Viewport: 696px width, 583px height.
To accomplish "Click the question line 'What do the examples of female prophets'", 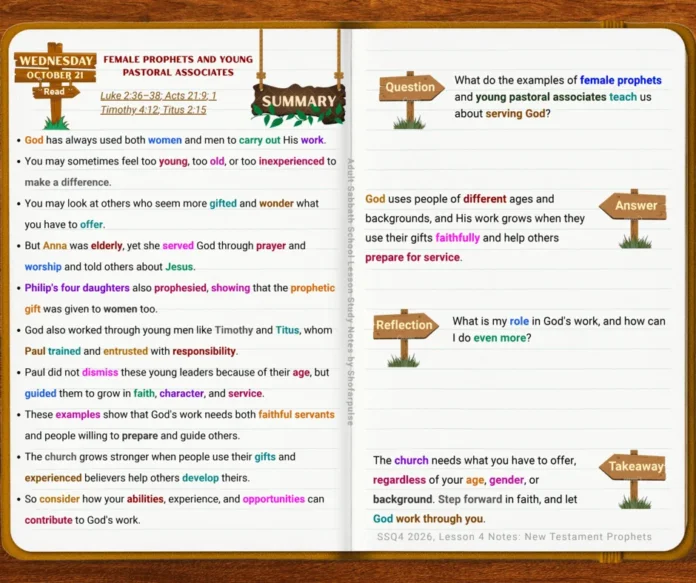I will tap(558, 80).
